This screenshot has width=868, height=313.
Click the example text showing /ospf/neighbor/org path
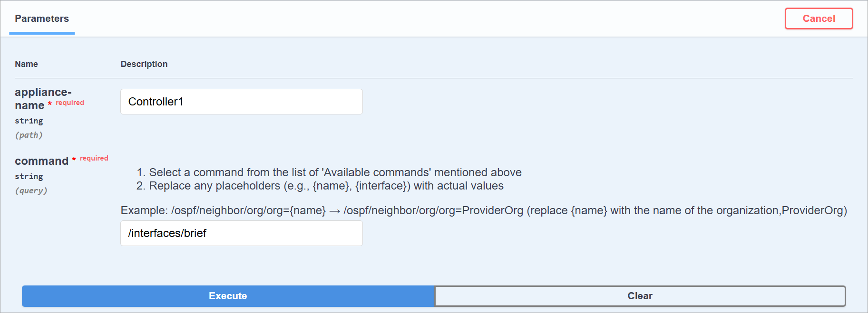484,210
